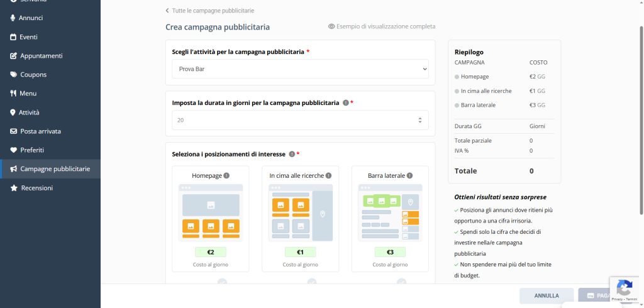Click the Coupons tag icon
Screen dimensions: 644x308
(13, 75)
